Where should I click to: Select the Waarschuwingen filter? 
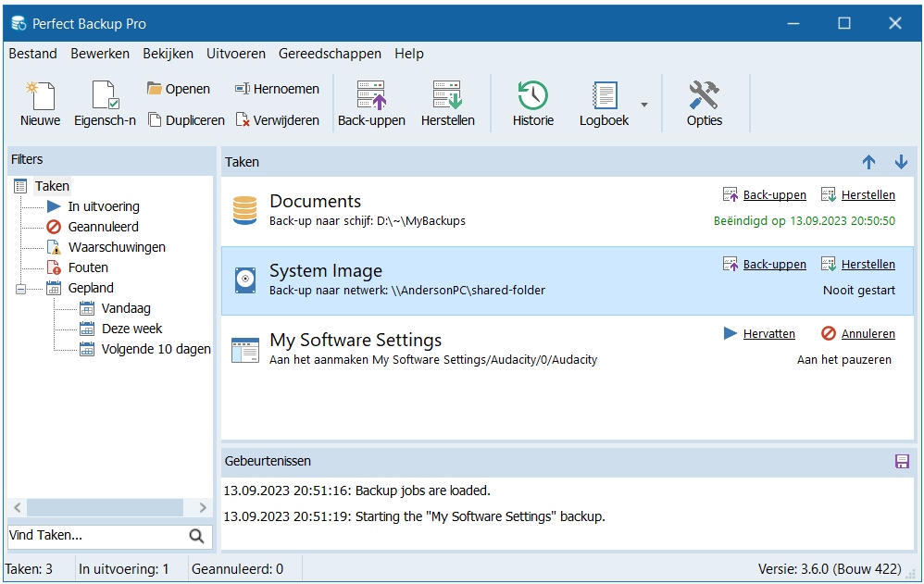(117, 247)
